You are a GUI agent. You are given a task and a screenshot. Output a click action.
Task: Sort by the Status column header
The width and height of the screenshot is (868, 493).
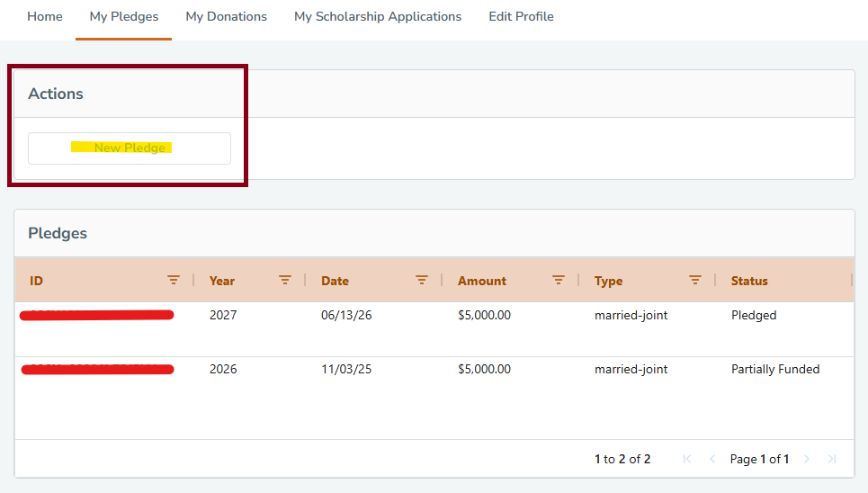(x=749, y=281)
